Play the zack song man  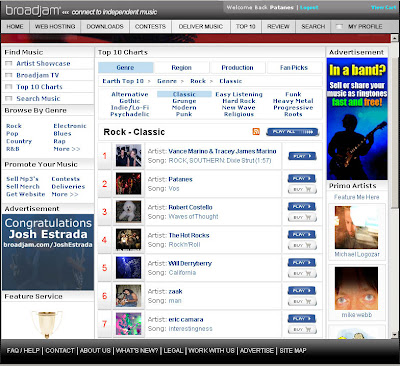coord(302,290)
